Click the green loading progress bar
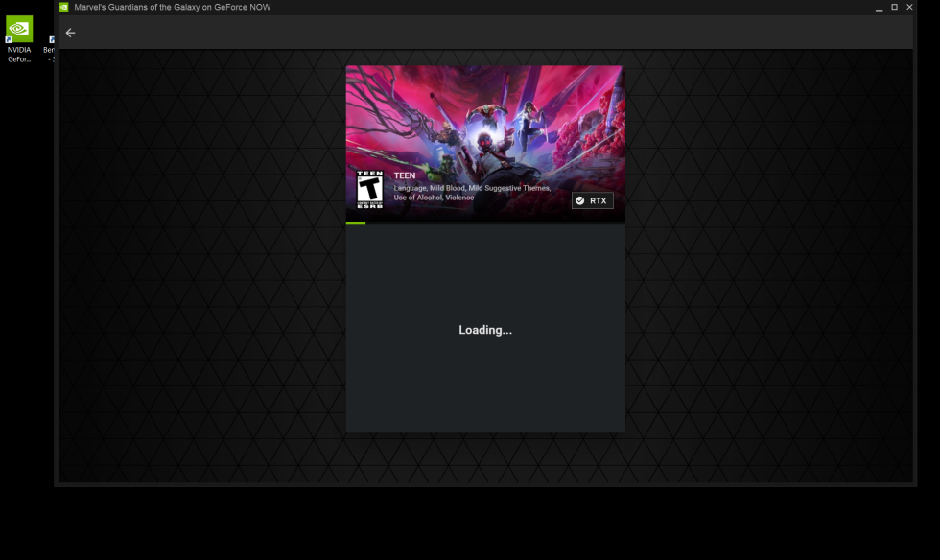This screenshot has width=940, height=560. tap(355, 222)
